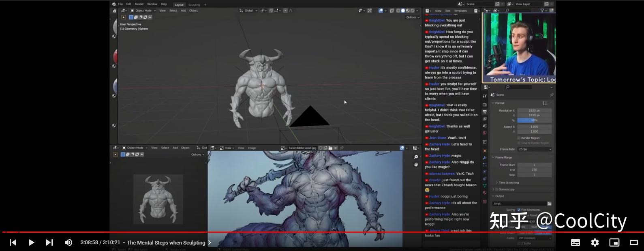Screen dimensions: 644x251
Task: Open Text menu in text editor header
Action: pos(447,11)
